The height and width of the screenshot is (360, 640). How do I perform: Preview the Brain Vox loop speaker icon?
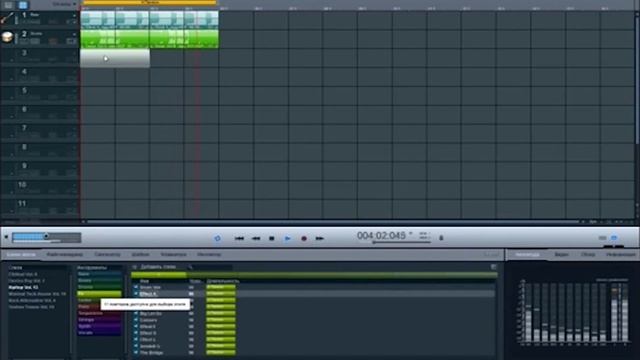[x=136, y=287]
